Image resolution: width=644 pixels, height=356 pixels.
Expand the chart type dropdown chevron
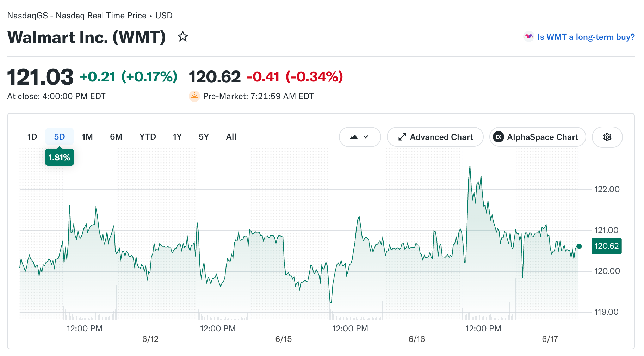click(366, 137)
